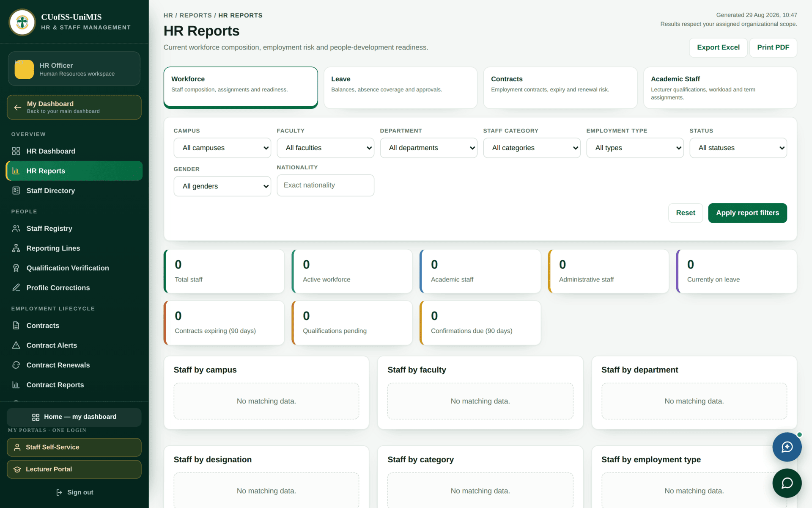The width and height of the screenshot is (812, 508).
Task: Open the Staff Category dropdown
Action: tap(532, 148)
